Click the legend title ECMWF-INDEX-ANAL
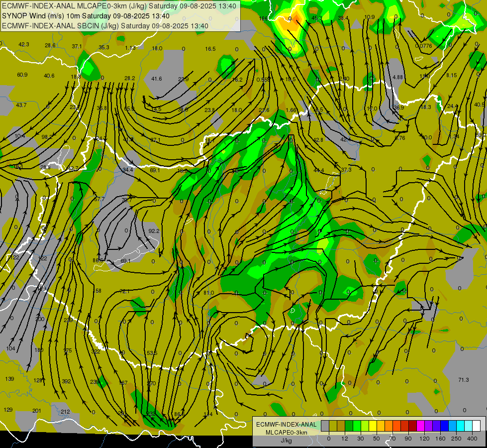This screenshot has height=448, width=487. [286, 425]
